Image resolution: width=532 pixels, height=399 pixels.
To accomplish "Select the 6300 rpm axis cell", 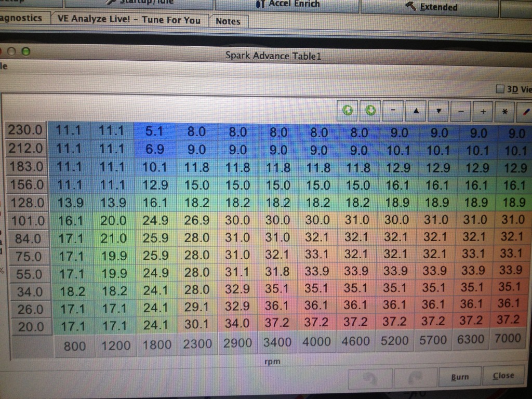I will 471,339.
